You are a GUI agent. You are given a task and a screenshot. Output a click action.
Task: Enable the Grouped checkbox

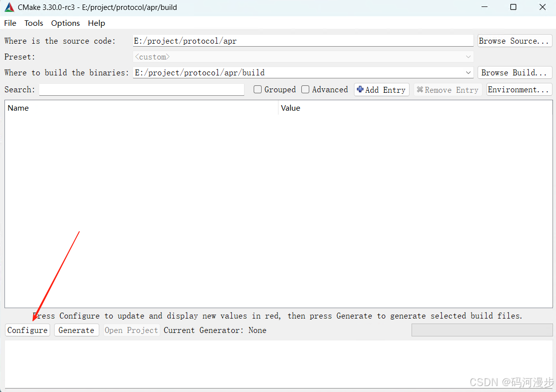click(258, 90)
